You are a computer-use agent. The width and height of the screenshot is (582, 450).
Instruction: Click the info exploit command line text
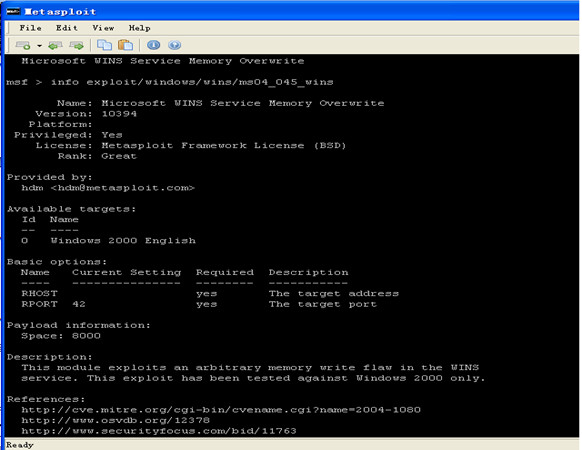click(x=192, y=82)
